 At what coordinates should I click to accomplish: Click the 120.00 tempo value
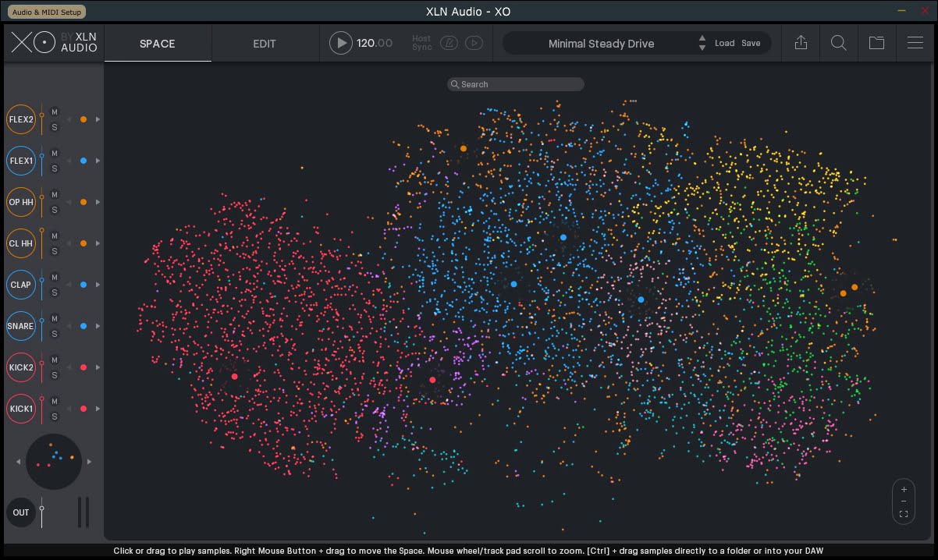[375, 43]
